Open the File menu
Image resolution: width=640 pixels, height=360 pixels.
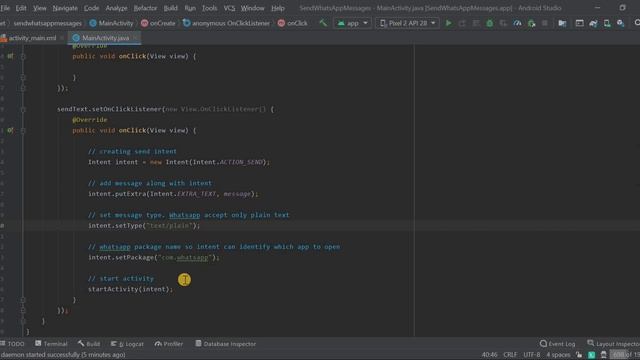pyautogui.click(x=5, y=8)
